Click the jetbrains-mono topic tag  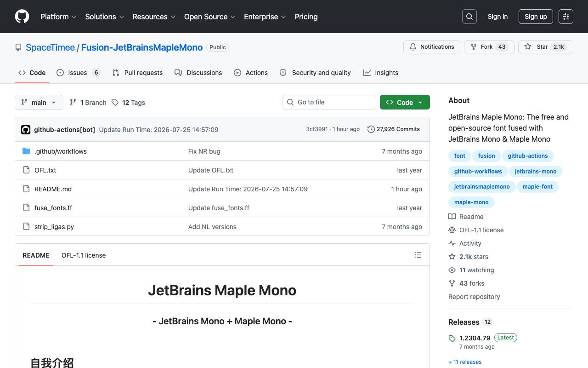click(x=536, y=172)
